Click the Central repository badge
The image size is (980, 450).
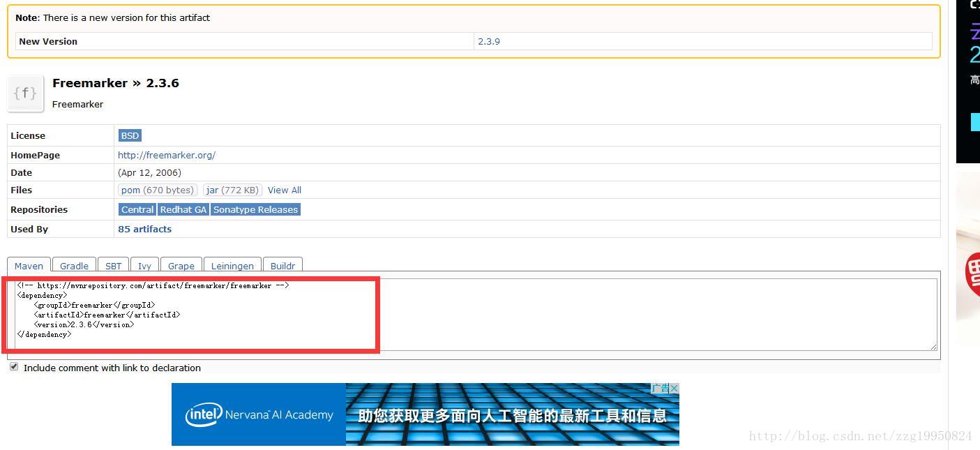[x=137, y=209]
